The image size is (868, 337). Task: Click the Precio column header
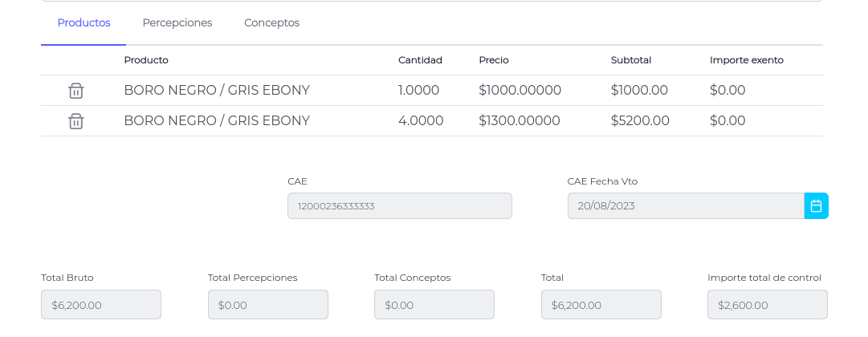(x=494, y=60)
